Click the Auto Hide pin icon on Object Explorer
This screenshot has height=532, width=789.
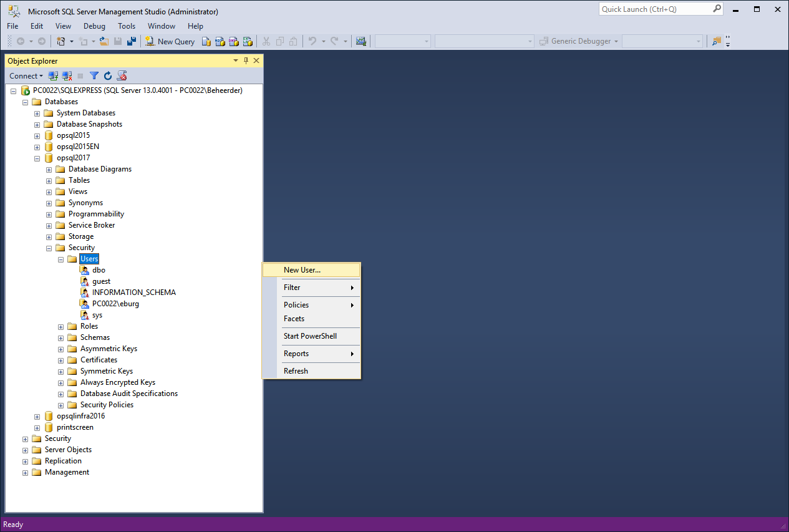246,60
